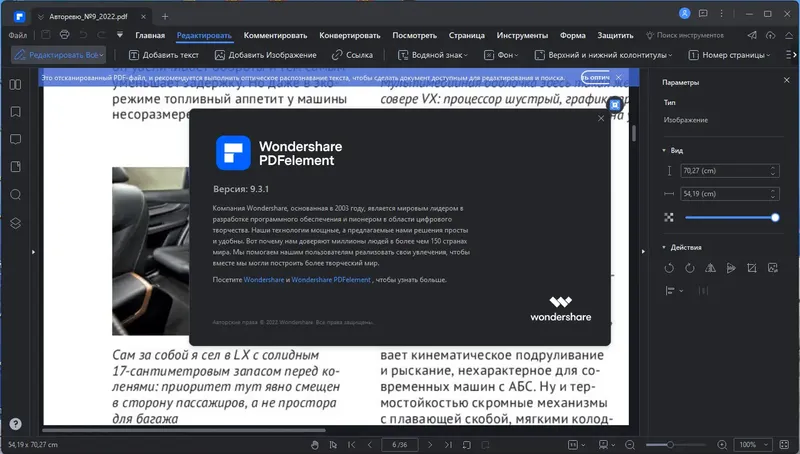Rotate image clockwise in Действия
This screenshot has height=454, width=800.
690,268
